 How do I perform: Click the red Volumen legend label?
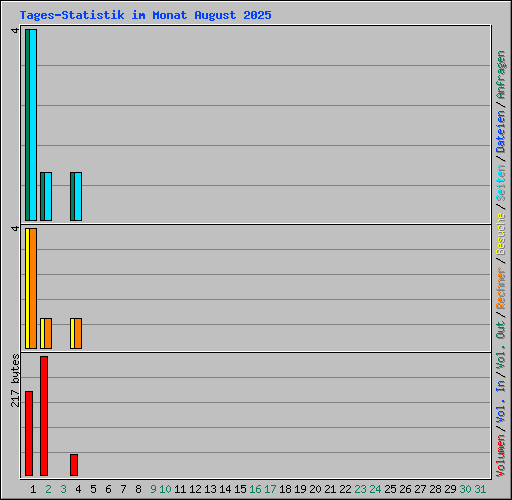click(x=501, y=456)
